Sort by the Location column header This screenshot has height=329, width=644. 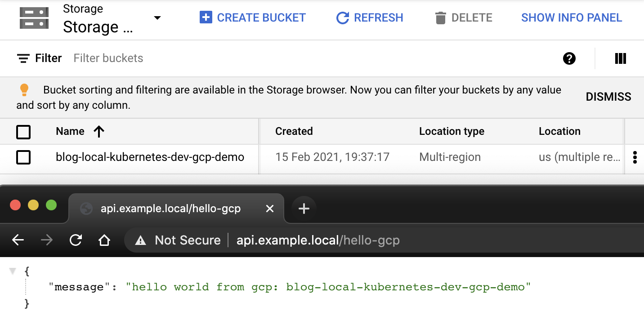pyautogui.click(x=560, y=131)
